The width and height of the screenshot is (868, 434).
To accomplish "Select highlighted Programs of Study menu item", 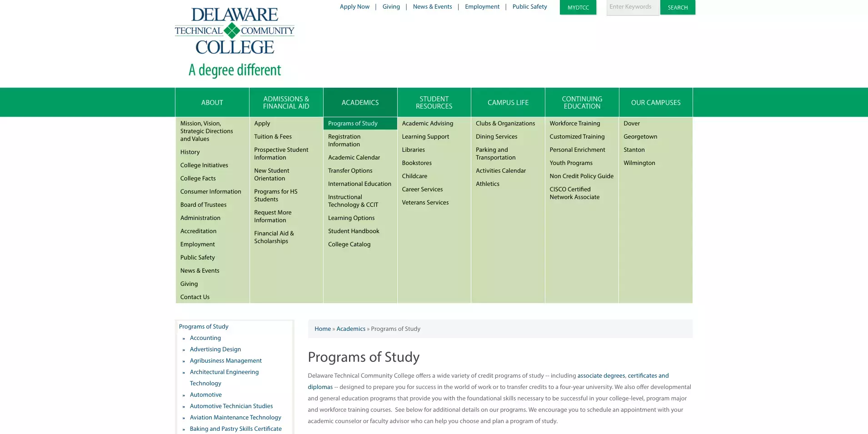I will coord(360,123).
